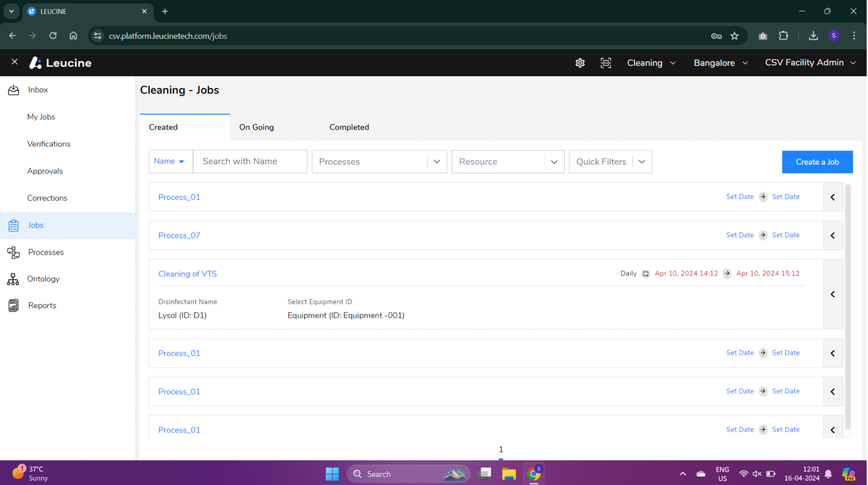Open the Bangalore facility dropdown

pyautogui.click(x=721, y=63)
